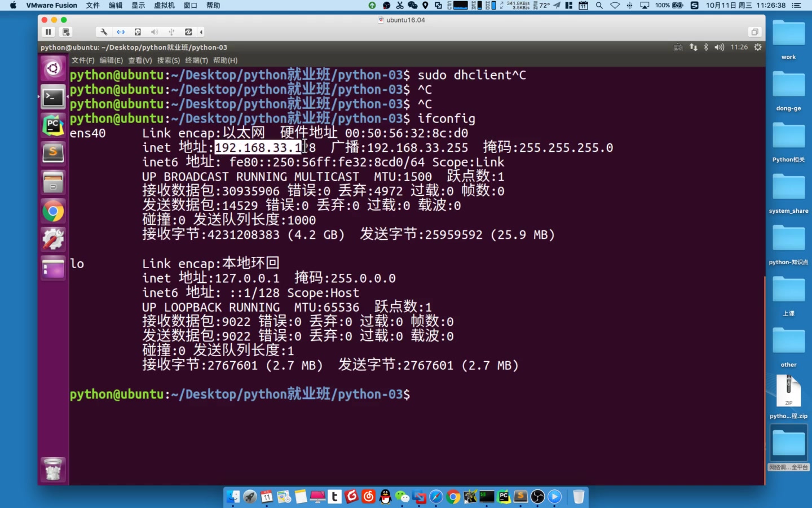Screen dimensions: 812x508
Task: Launch PyCharm from the Ubuntu launcher
Action: pyautogui.click(x=52, y=125)
